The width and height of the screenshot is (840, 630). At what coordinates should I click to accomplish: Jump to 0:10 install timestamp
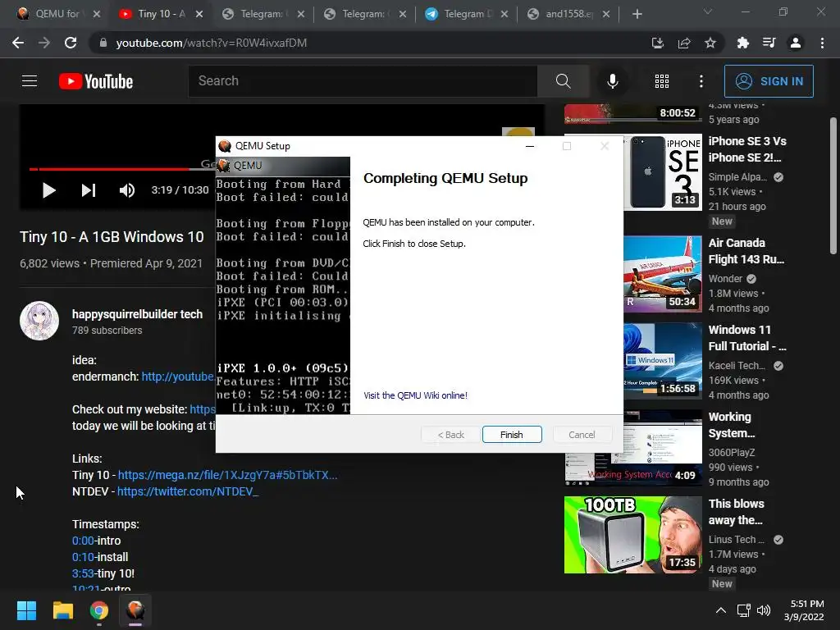click(x=83, y=557)
